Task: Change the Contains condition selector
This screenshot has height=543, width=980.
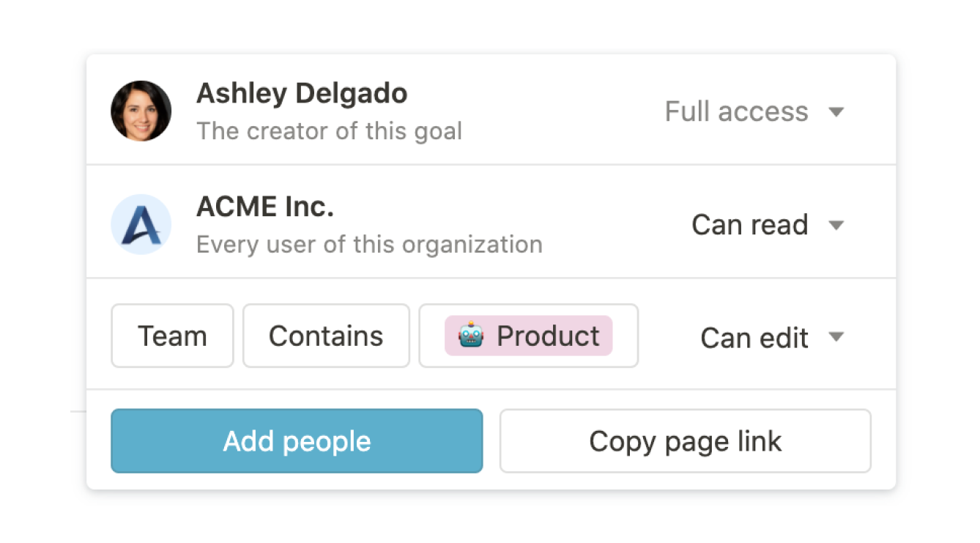Action: 326,336
